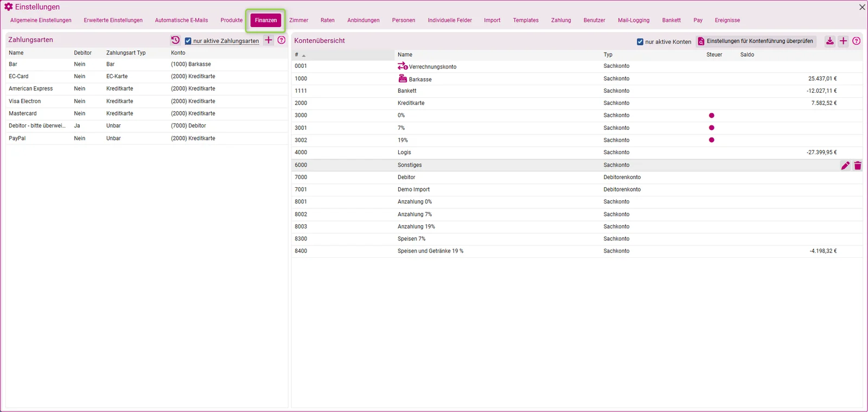Add a new Zahlungsart with plus icon
Image resolution: width=868 pixels, height=412 pixels.
[269, 40]
